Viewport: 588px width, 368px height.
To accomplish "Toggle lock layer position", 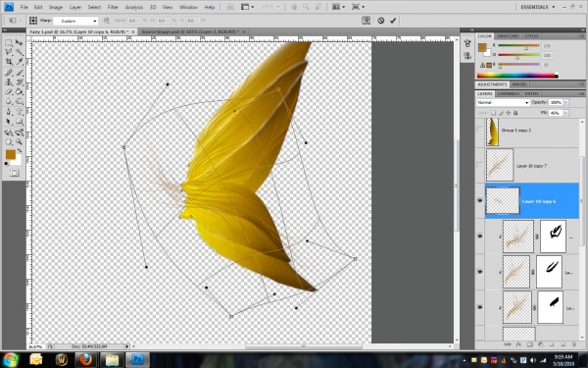I will pyautogui.click(x=509, y=113).
